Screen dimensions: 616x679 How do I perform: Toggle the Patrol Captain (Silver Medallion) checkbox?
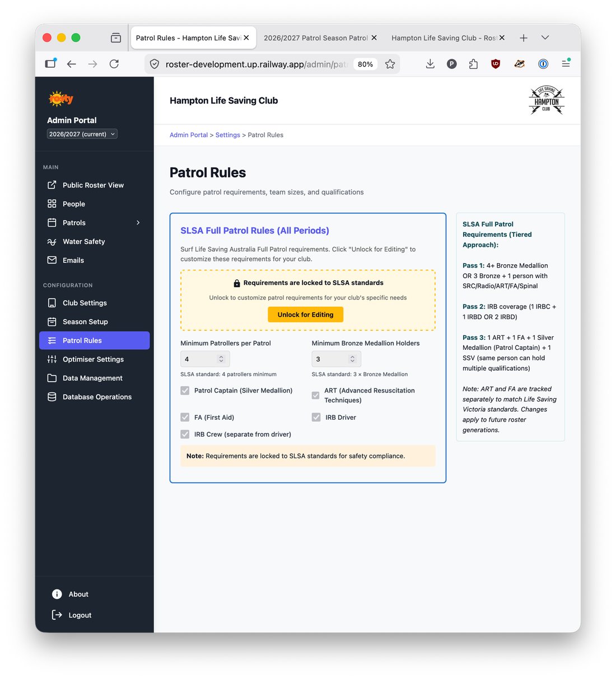click(x=185, y=391)
